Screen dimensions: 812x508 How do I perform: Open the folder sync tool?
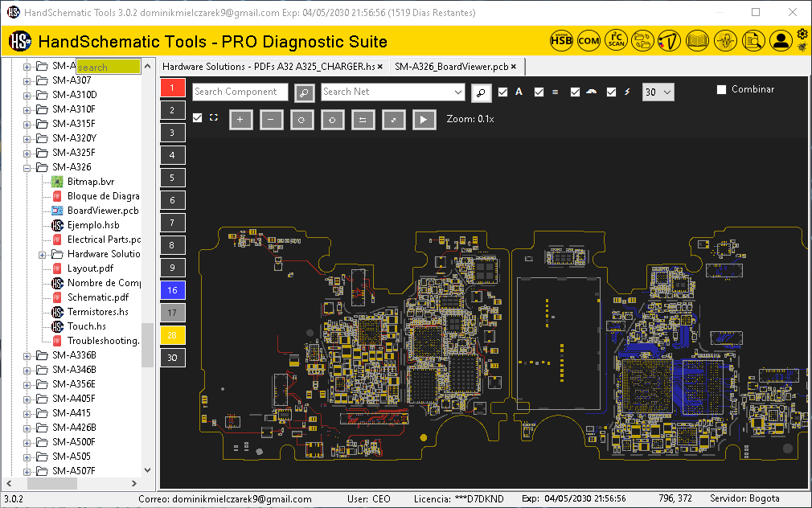642,40
